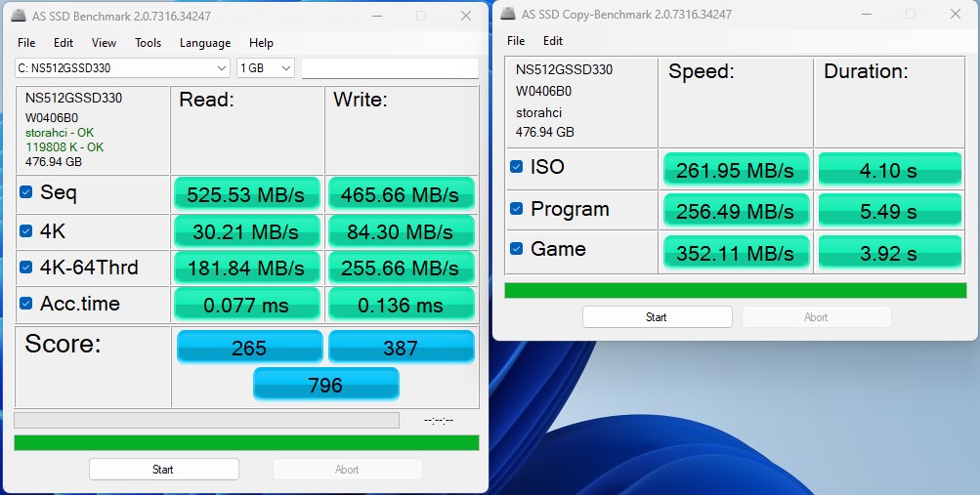
Task: Open the 1 GB test size dropdown
Action: pyautogui.click(x=266, y=68)
